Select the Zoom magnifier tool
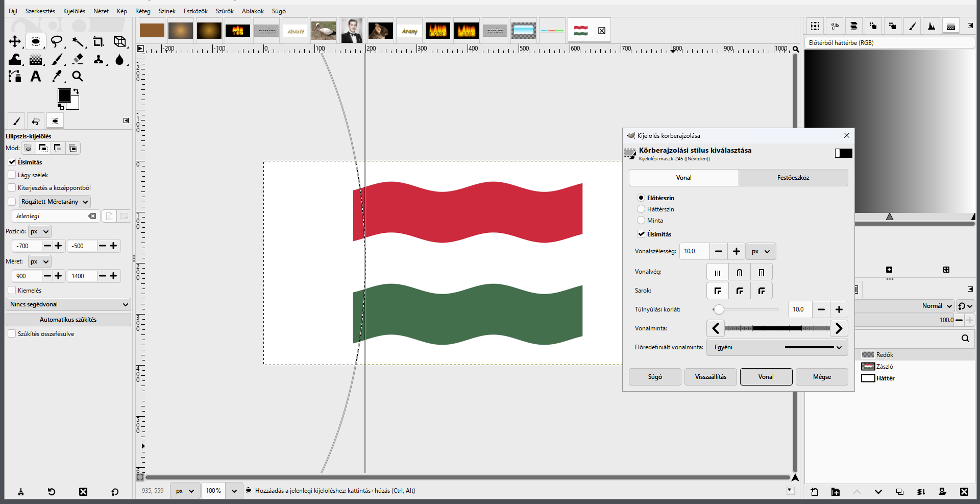Image resolution: width=980 pixels, height=504 pixels. coord(78,76)
